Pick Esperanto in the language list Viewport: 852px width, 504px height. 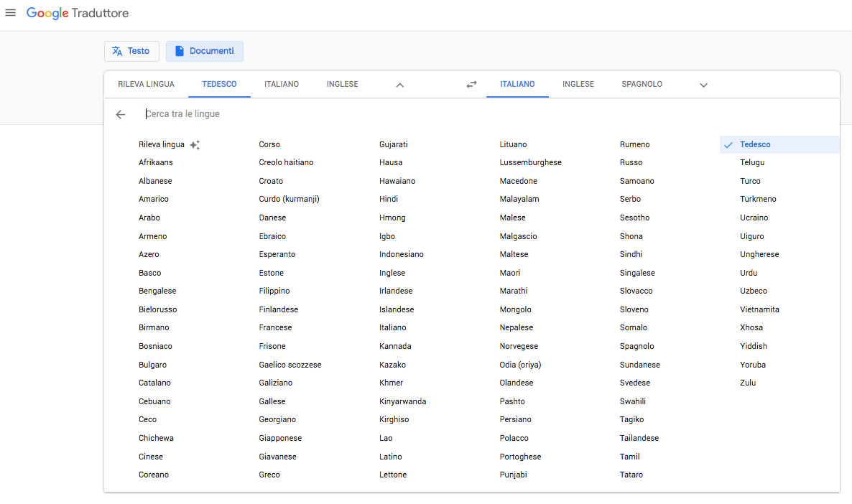click(x=277, y=254)
